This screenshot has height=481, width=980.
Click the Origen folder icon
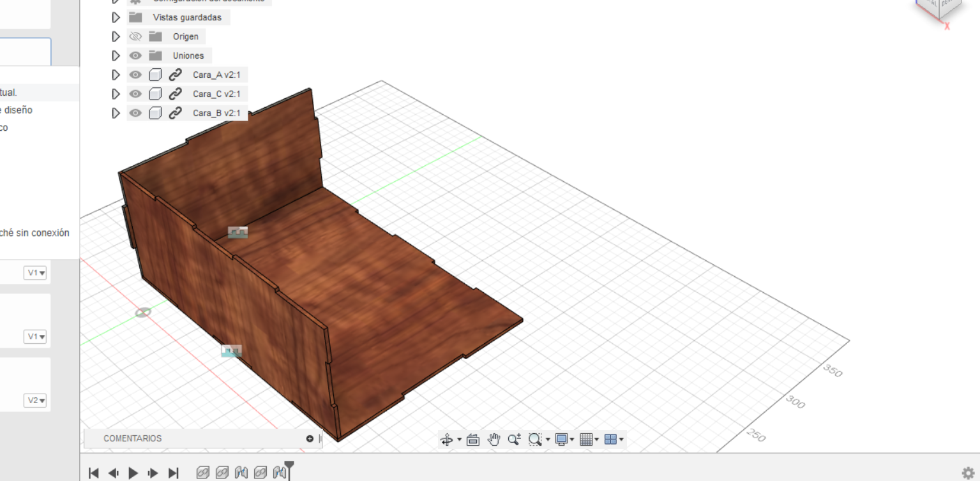155,36
